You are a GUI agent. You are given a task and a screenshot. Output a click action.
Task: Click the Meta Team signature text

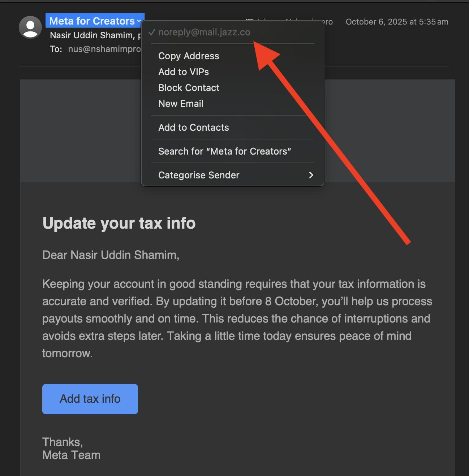[x=72, y=455]
